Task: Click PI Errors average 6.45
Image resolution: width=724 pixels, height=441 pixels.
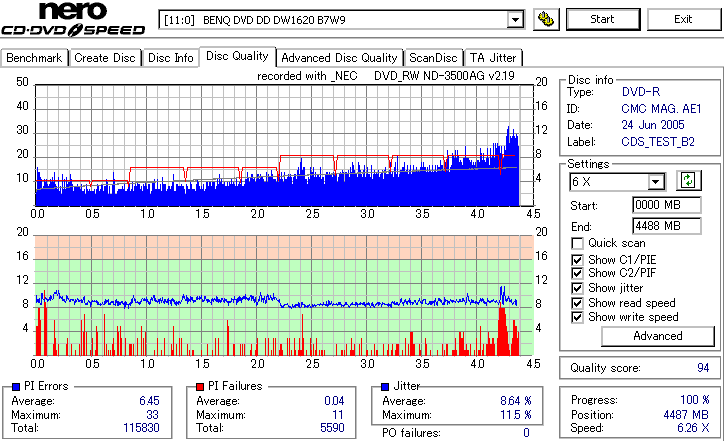Action: pos(149,401)
